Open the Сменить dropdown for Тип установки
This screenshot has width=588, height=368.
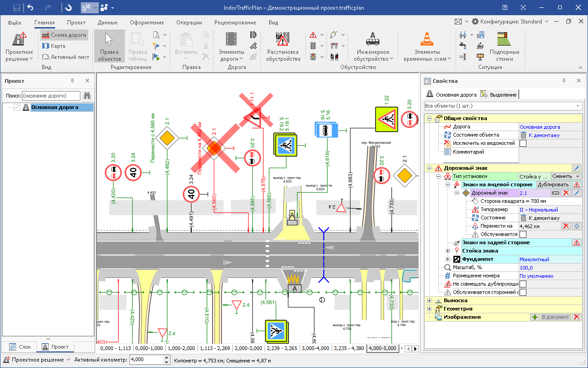565,176
